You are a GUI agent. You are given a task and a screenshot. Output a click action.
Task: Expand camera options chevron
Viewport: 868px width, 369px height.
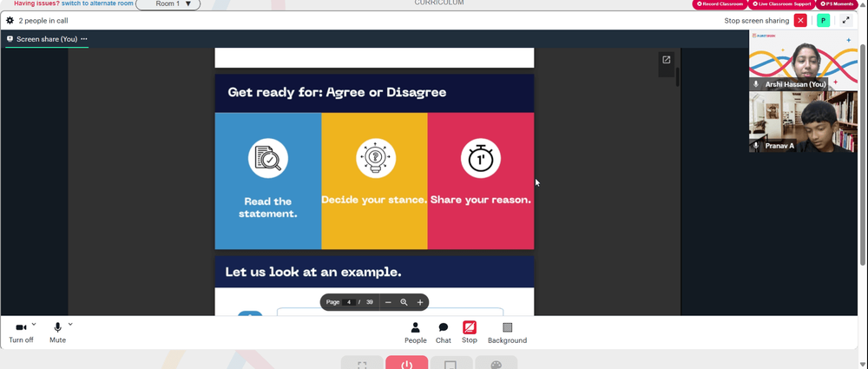click(x=34, y=324)
